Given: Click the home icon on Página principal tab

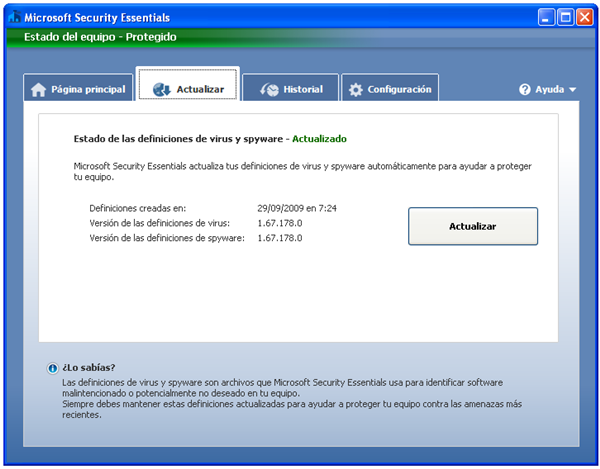Looking at the screenshot, I should [x=38, y=90].
